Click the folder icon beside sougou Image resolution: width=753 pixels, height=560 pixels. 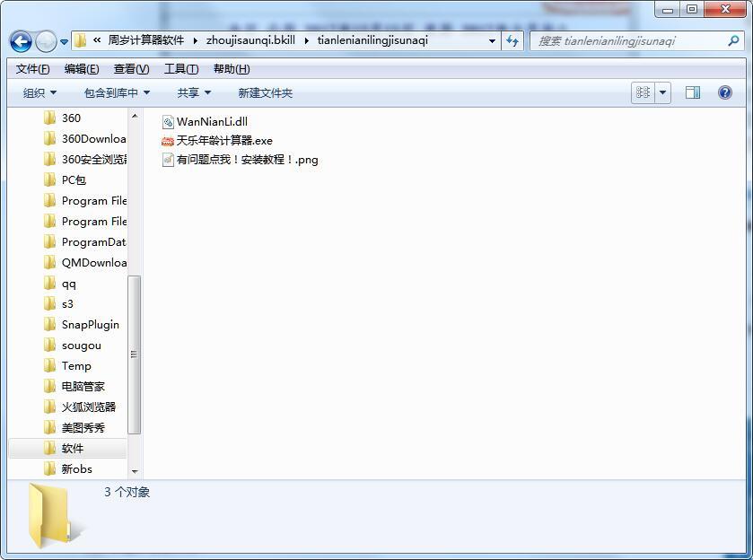pyautogui.click(x=49, y=346)
